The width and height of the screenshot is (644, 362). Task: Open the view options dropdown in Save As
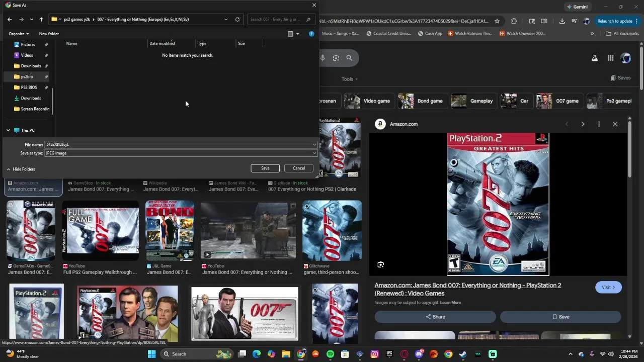click(x=297, y=34)
